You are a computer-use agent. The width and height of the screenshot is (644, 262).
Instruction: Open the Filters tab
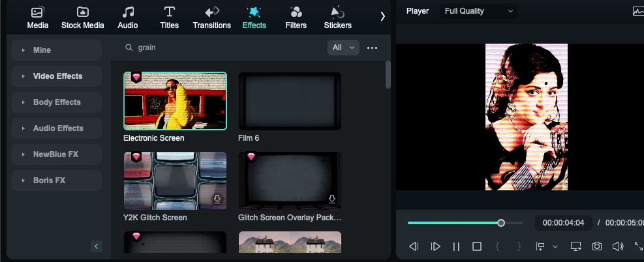[296, 18]
